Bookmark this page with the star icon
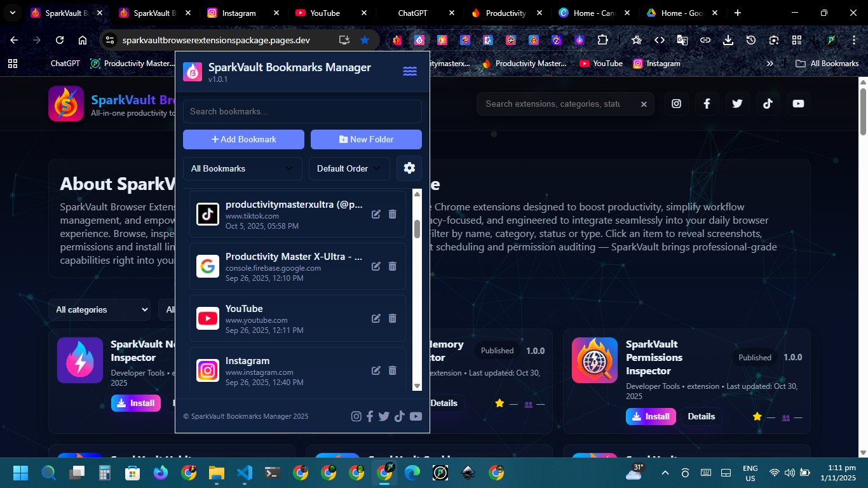The width and height of the screenshot is (868, 488). pyautogui.click(x=365, y=40)
